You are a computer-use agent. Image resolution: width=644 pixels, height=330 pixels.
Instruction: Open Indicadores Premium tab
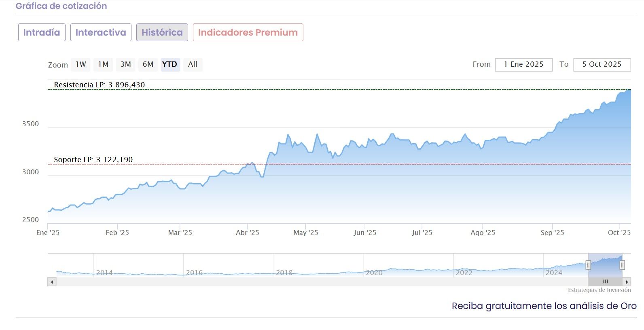pyautogui.click(x=248, y=32)
